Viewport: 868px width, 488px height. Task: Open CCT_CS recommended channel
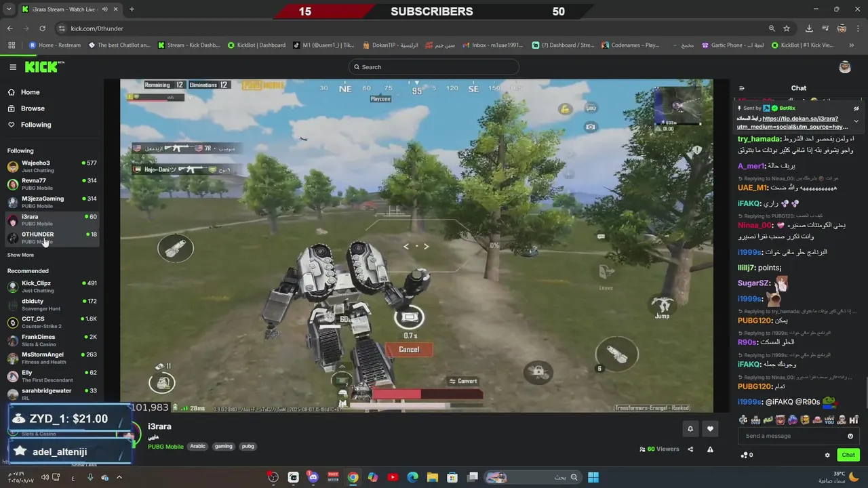click(x=52, y=322)
